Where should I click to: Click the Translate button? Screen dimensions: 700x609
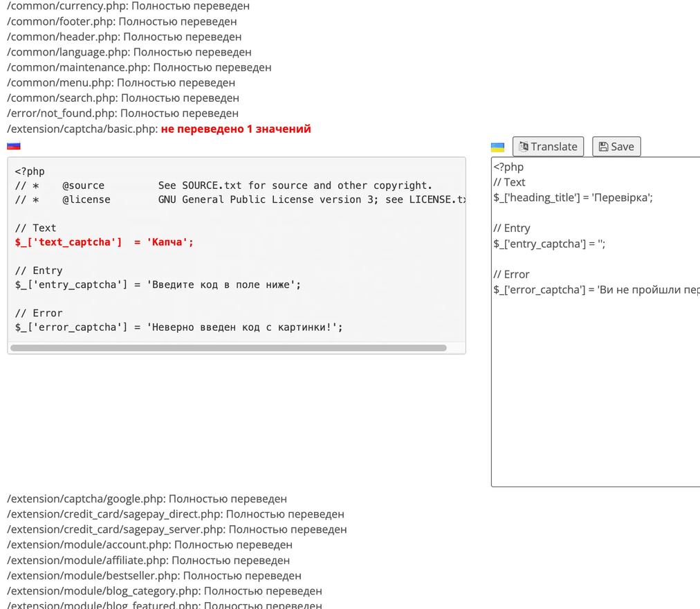(548, 147)
